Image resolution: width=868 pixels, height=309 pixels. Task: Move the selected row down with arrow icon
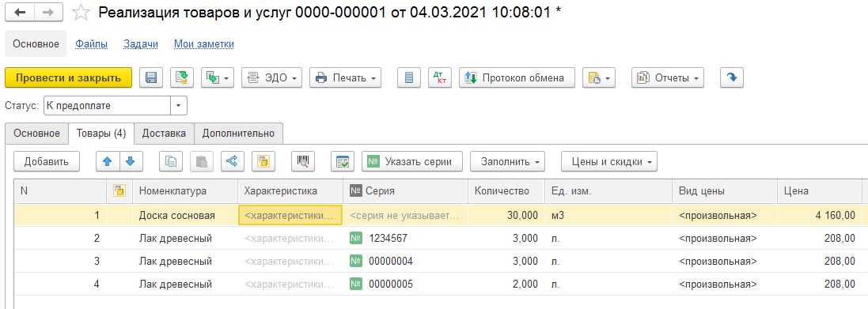tap(131, 161)
